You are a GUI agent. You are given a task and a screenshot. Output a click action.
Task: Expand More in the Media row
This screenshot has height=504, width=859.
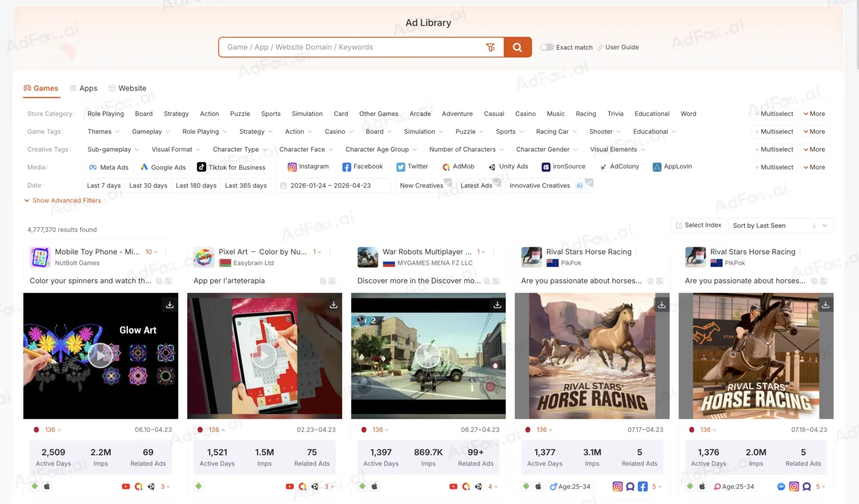(x=814, y=167)
